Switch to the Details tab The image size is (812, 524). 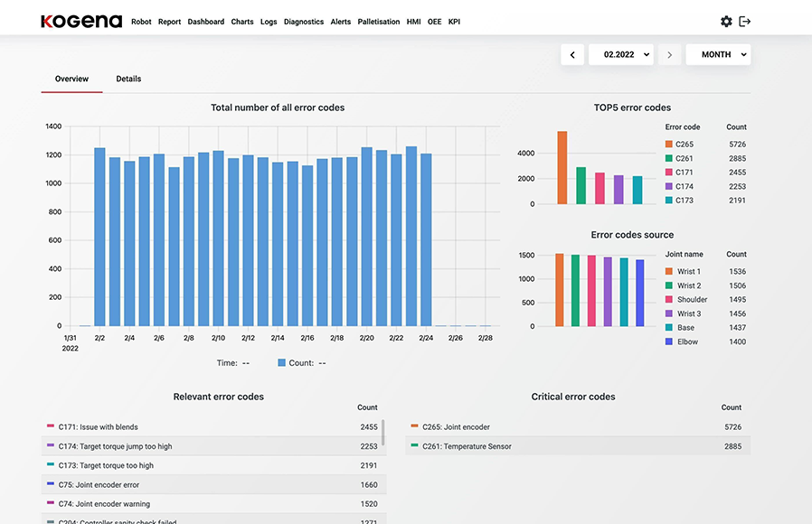coord(128,80)
